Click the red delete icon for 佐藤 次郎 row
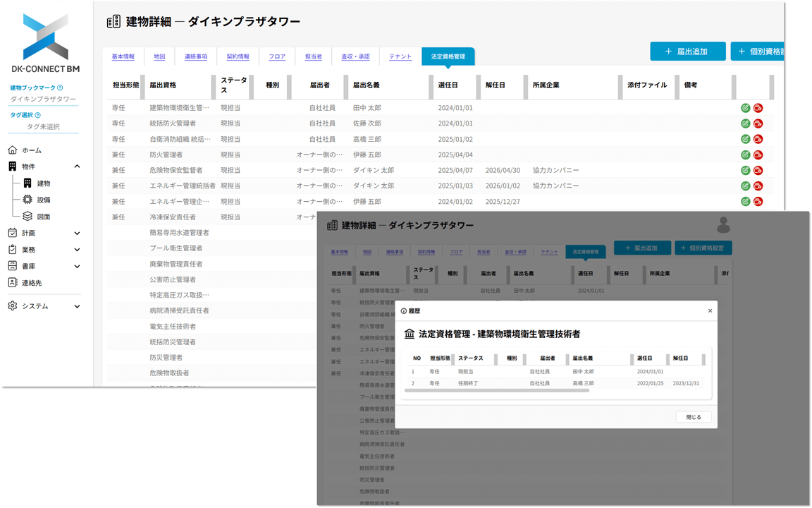This screenshot has height=508, width=812. [758, 123]
